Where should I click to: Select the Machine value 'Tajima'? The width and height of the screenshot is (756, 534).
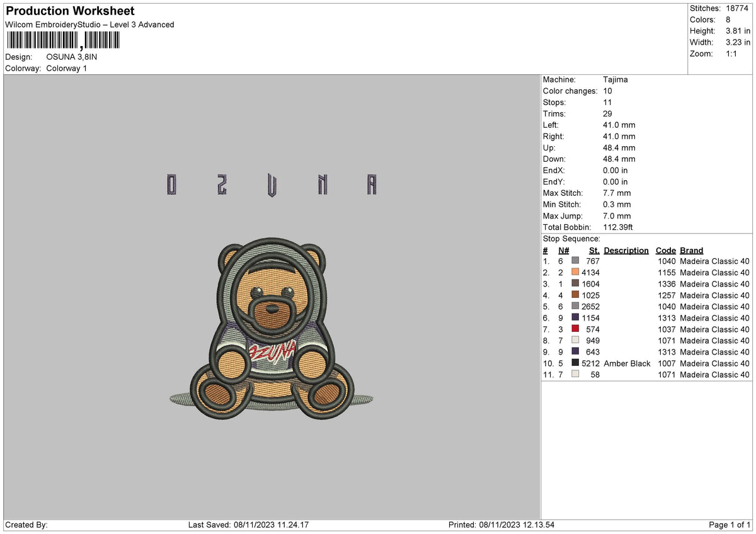(x=616, y=79)
